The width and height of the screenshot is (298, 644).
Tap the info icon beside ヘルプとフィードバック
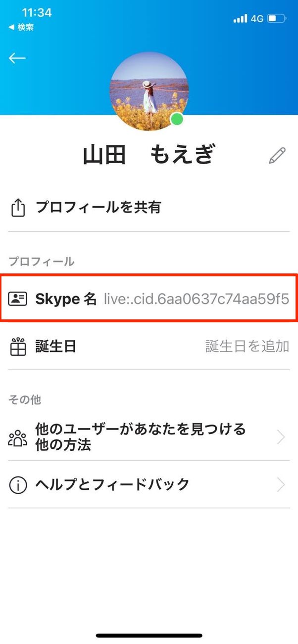[x=17, y=485]
